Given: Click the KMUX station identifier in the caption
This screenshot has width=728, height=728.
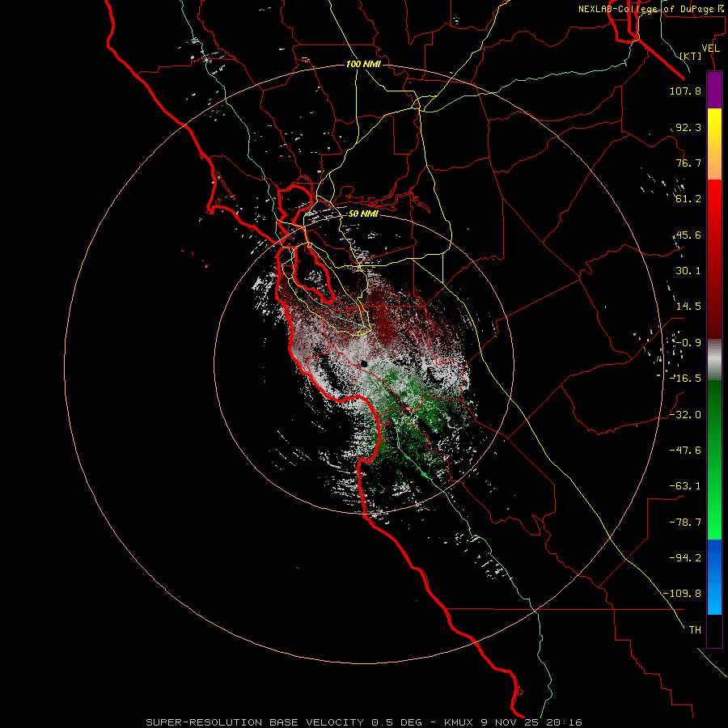Looking at the screenshot, I should (x=460, y=722).
